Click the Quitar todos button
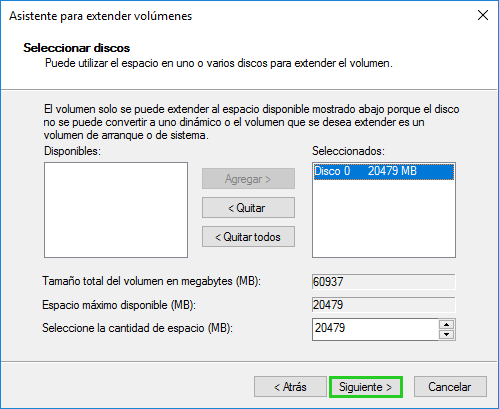 [248, 237]
